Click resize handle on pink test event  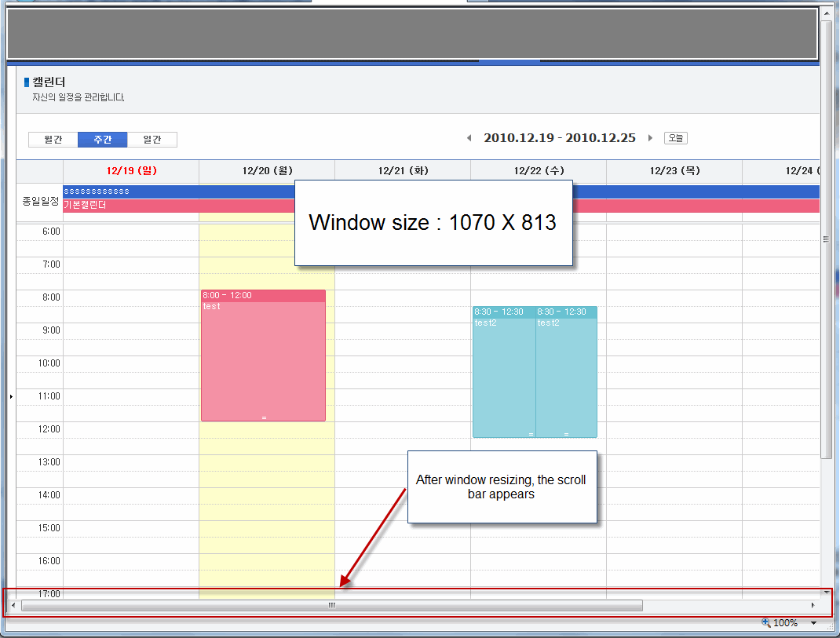[264, 417]
